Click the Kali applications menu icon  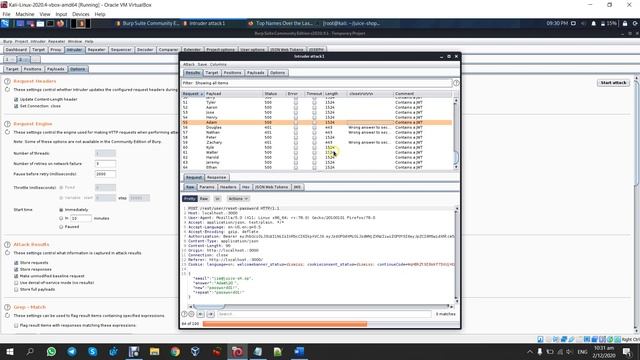[x=5, y=24]
